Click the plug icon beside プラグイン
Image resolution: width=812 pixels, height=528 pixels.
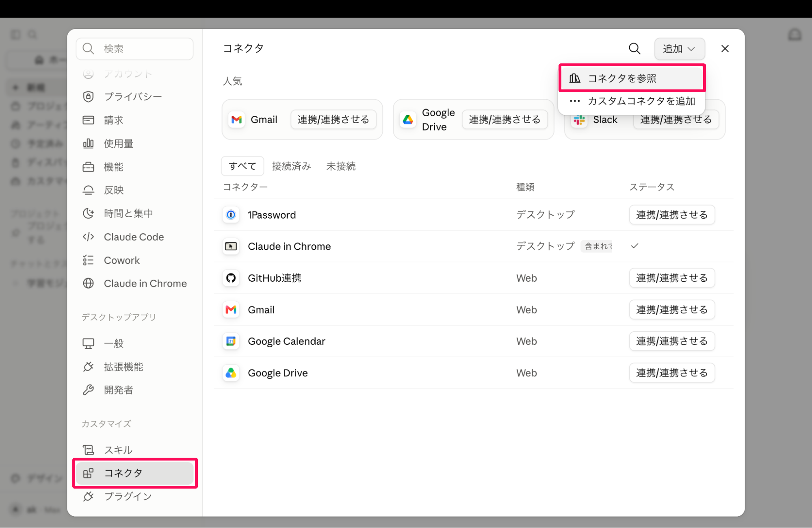88,496
